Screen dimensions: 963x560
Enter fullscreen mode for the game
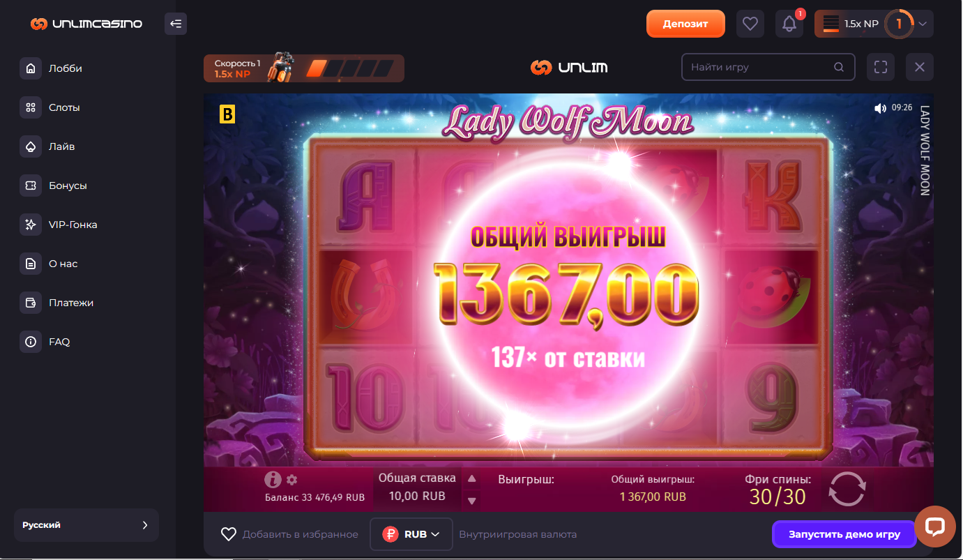click(x=881, y=67)
